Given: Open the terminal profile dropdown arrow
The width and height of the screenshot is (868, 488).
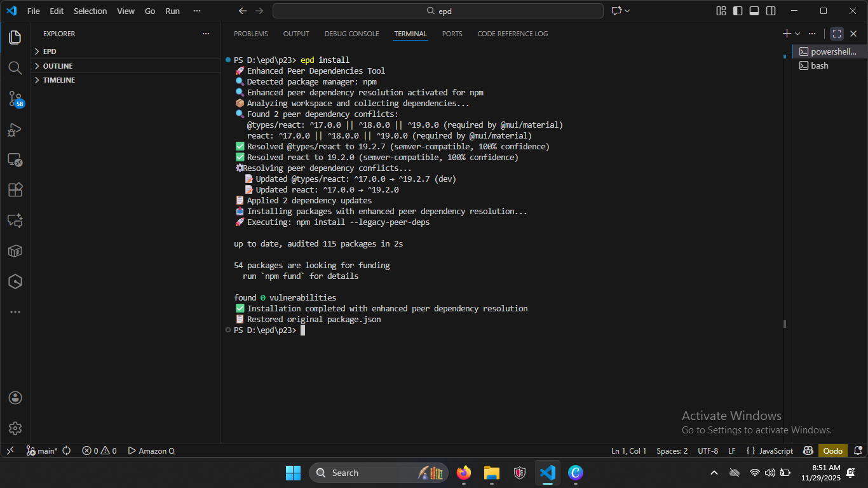Looking at the screenshot, I should click(798, 33).
